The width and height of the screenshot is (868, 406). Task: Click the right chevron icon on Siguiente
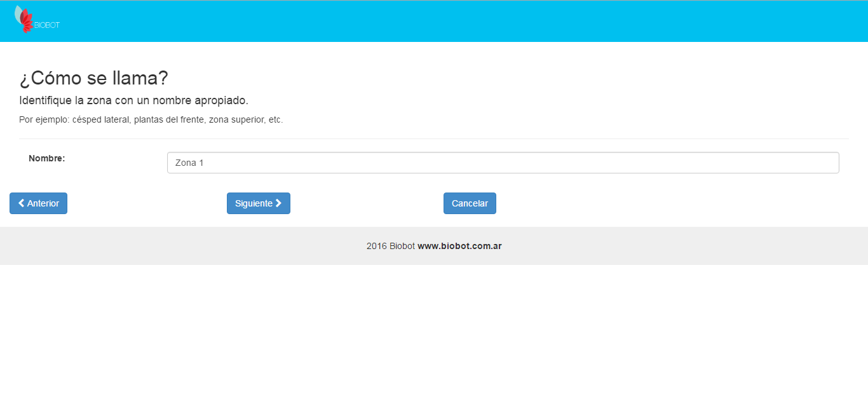(278, 203)
